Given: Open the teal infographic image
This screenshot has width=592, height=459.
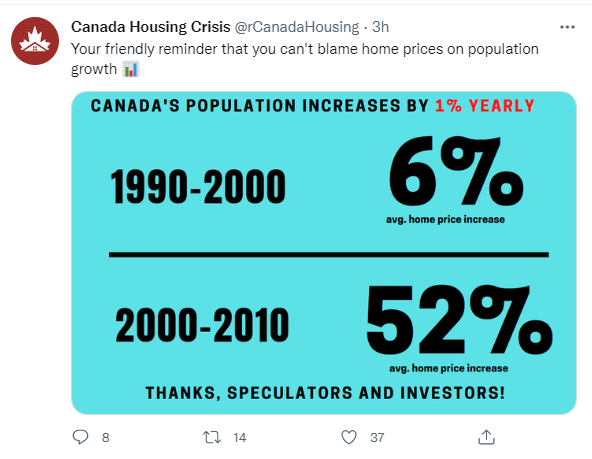Looking at the screenshot, I should click(x=324, y=253).
